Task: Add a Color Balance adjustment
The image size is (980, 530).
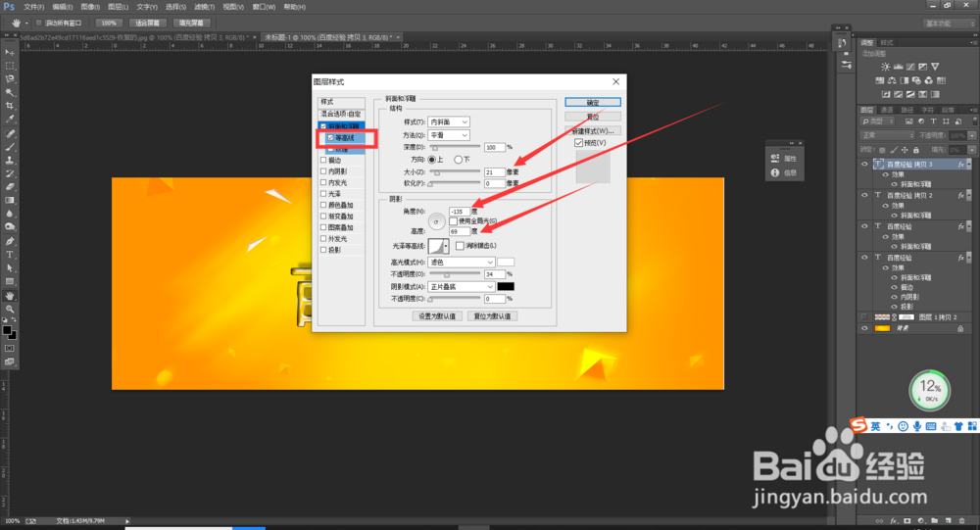Action: pos(892,80)
